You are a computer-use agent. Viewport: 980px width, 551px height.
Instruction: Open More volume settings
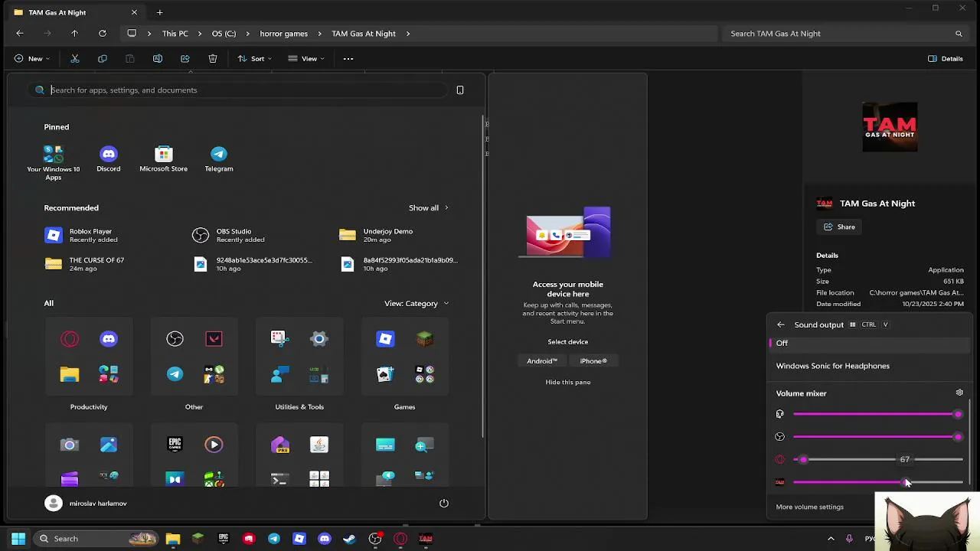809,507
